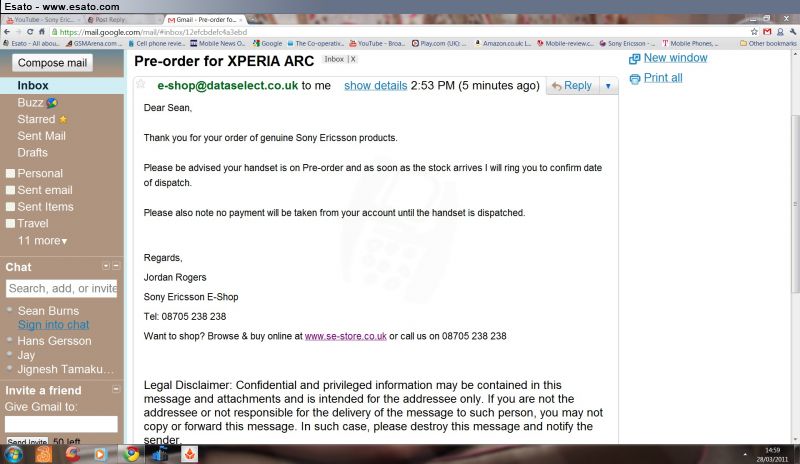
Task: Switch to Google Chrome in the taskbar
Action: (x=131, y=454)
